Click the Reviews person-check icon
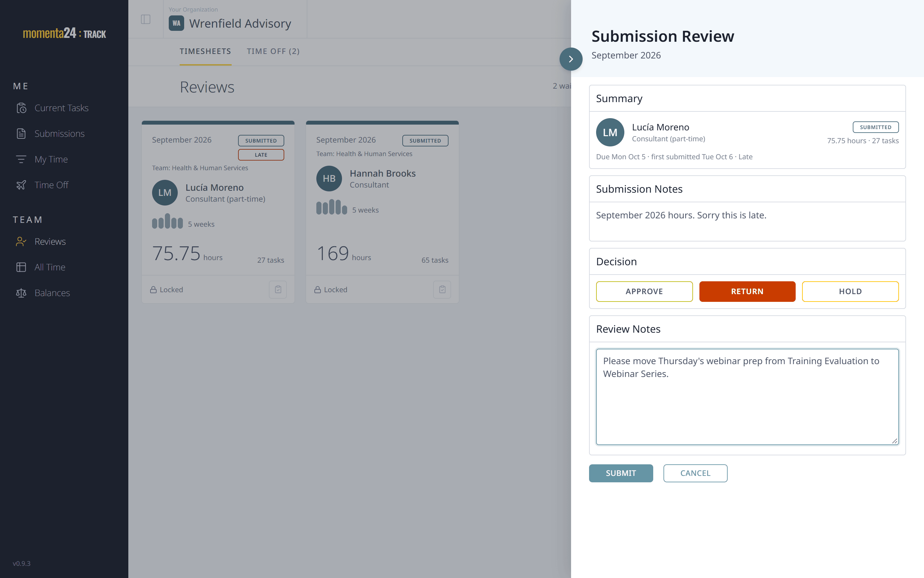 (x=21, y=241)
